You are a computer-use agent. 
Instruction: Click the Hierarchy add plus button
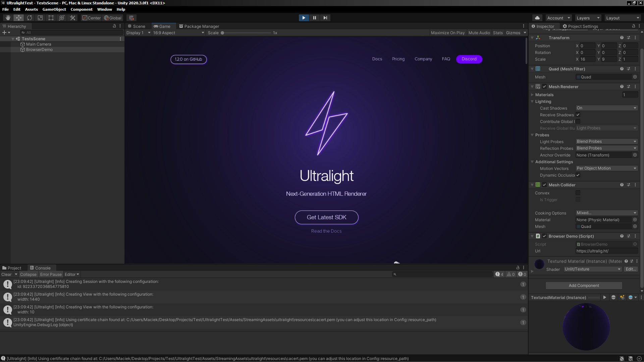[x=4, y=33]
